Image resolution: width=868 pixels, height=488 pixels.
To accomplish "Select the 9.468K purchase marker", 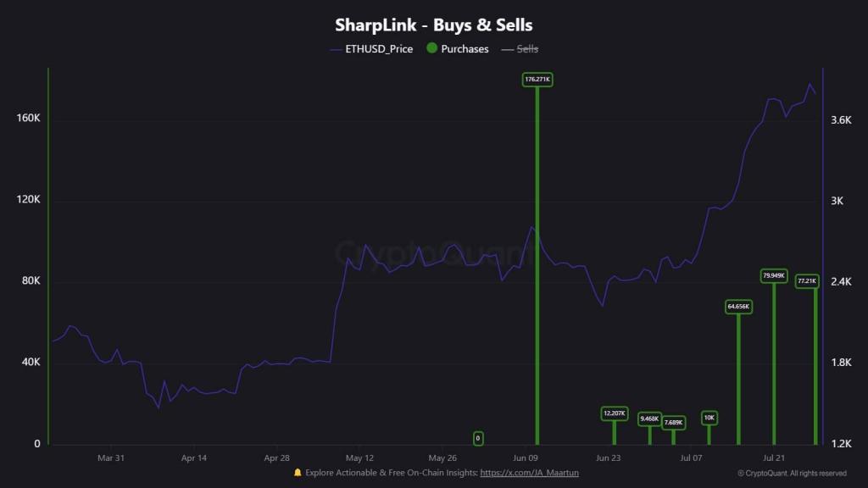I will tap(650, 419).
